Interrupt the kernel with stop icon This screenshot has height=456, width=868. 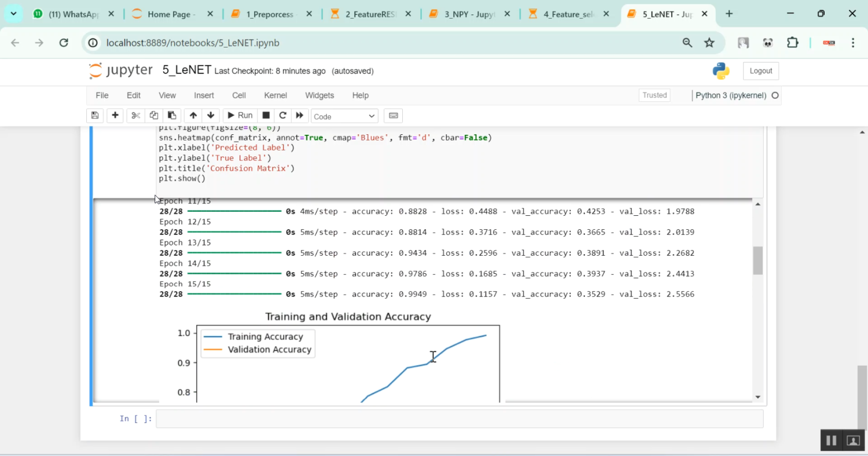[266, 116]
